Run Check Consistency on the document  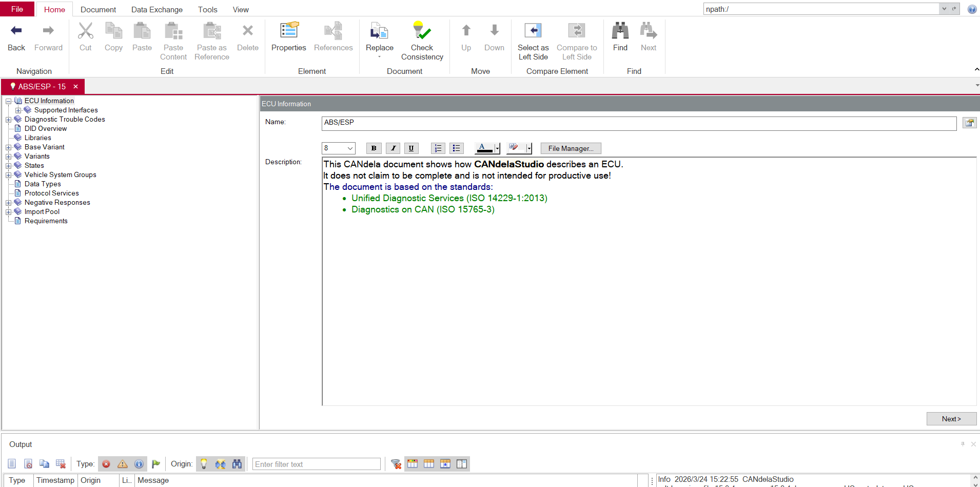pyautogui.click(x=422, y=41)
